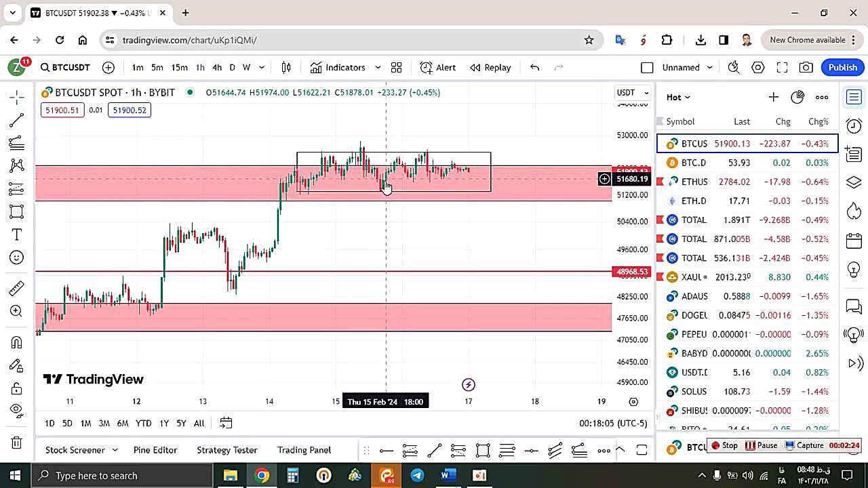Click the plus button at 51680.19
Screen dimensions: 868x488
(604, 179)
